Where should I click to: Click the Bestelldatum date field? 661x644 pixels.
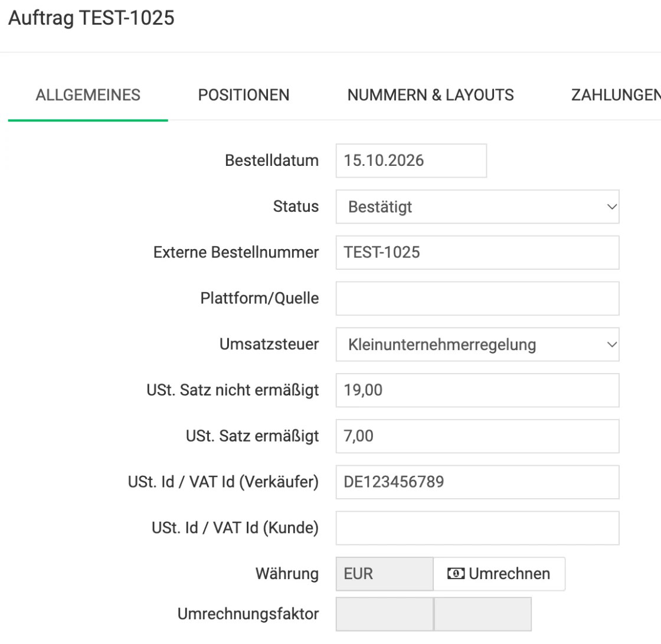tap(411, 161)
